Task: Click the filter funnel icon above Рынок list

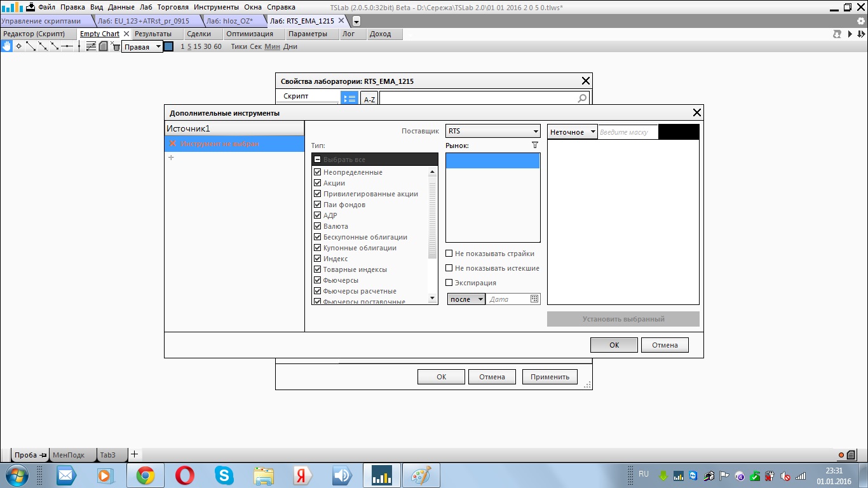Action: click(534, 145)
